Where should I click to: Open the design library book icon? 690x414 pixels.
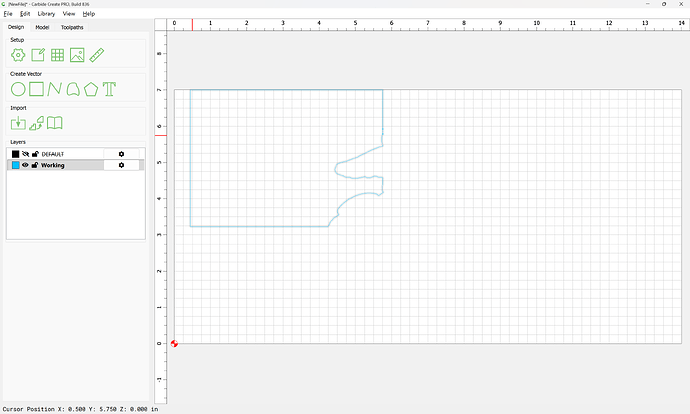point(55,123)
